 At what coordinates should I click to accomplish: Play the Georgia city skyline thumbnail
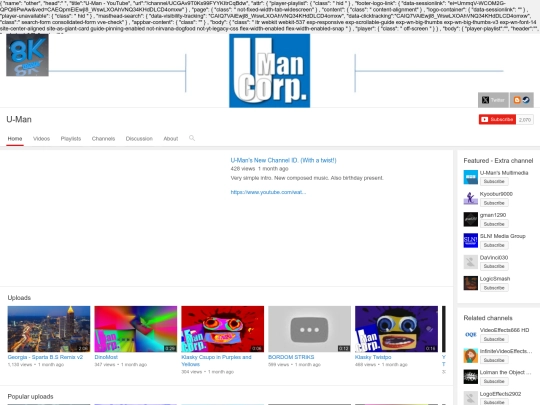(x=49, y=329)
